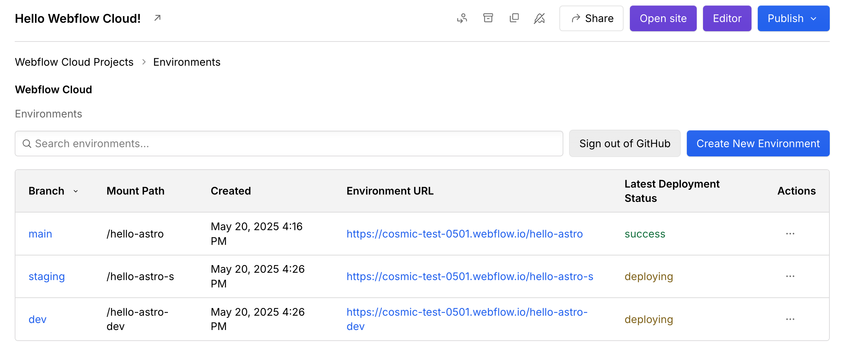Click Sign out of GitHub
Screen dimensions: 868x359
click(x=625, y=143)
